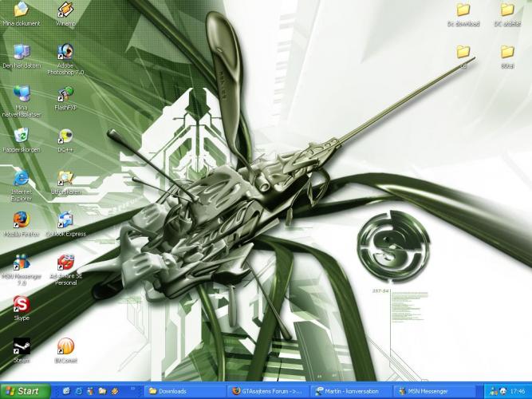Click the Mina dokument folder icon
This screenshot has width=532, height=399.
point(22,11)
